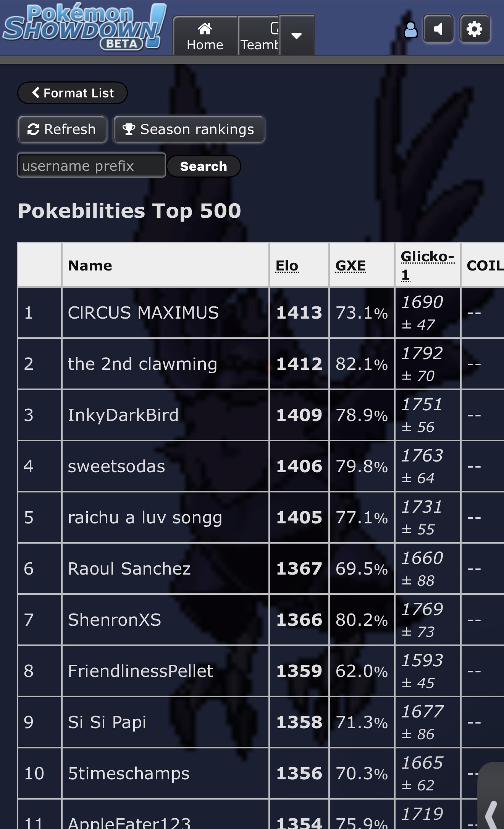Image resolution: width=504 pixels, height=829 pixels.
Task: Click the GXE column header
Action: (351, 266)
